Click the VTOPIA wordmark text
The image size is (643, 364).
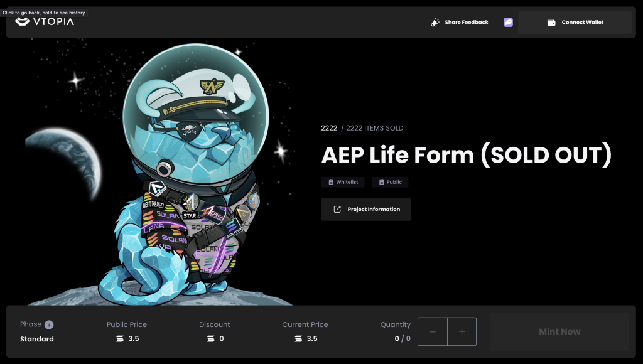(x=53, y=21)
